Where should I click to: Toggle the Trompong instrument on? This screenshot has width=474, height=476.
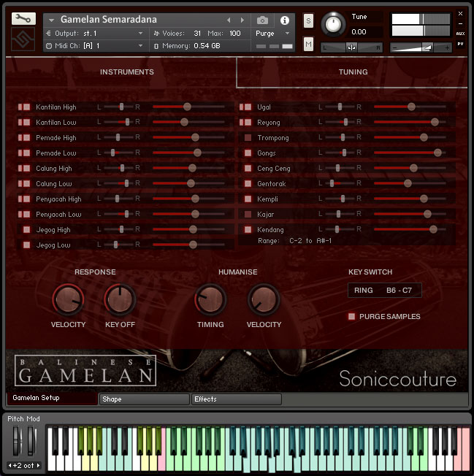pyautogui.click(x=248, y=137)
